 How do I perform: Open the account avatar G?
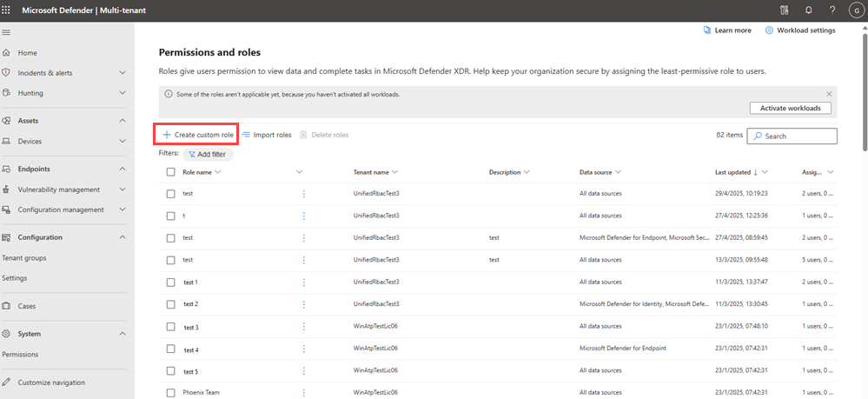click(x=856, y=10)
